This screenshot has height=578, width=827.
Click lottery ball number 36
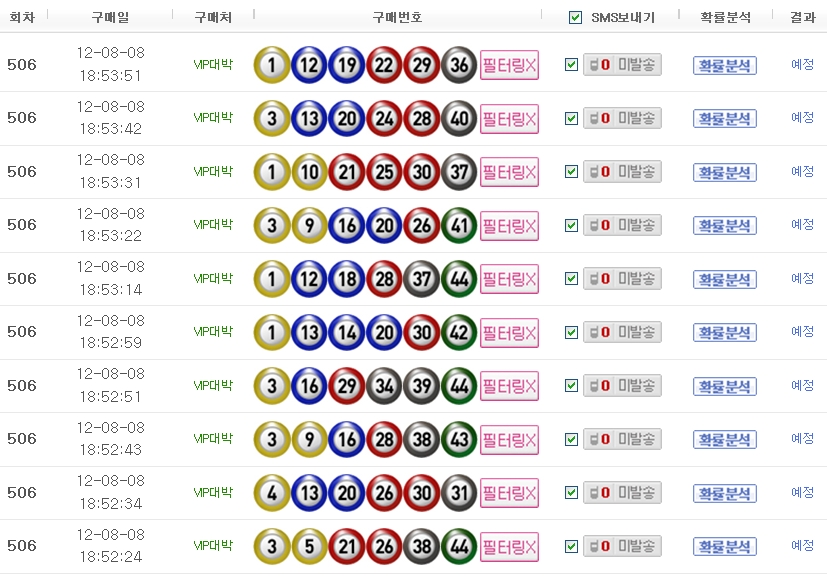pos(459,65)
